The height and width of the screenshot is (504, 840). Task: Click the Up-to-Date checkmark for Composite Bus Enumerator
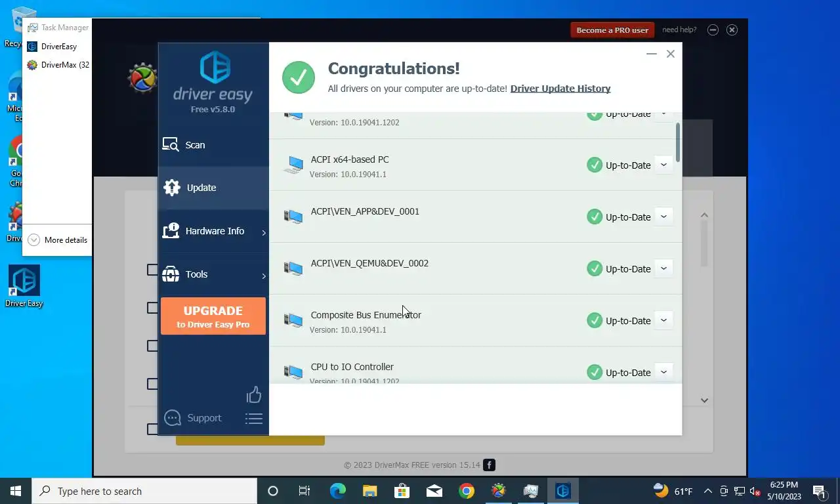(x=595, y=320)
